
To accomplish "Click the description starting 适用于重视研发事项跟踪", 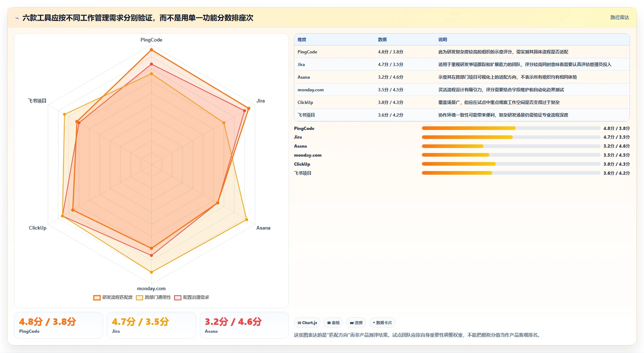I will 525,65.
